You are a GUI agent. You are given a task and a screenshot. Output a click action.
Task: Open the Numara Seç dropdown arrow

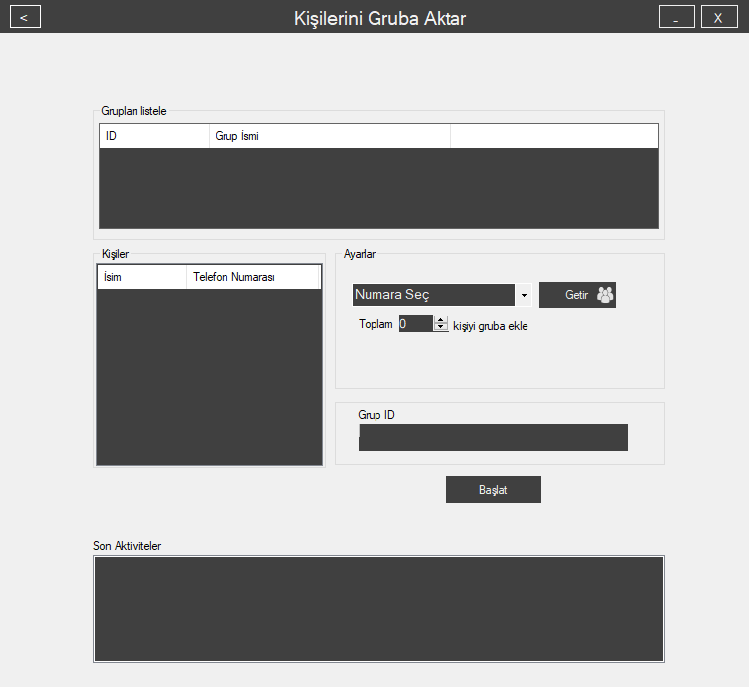524,295
